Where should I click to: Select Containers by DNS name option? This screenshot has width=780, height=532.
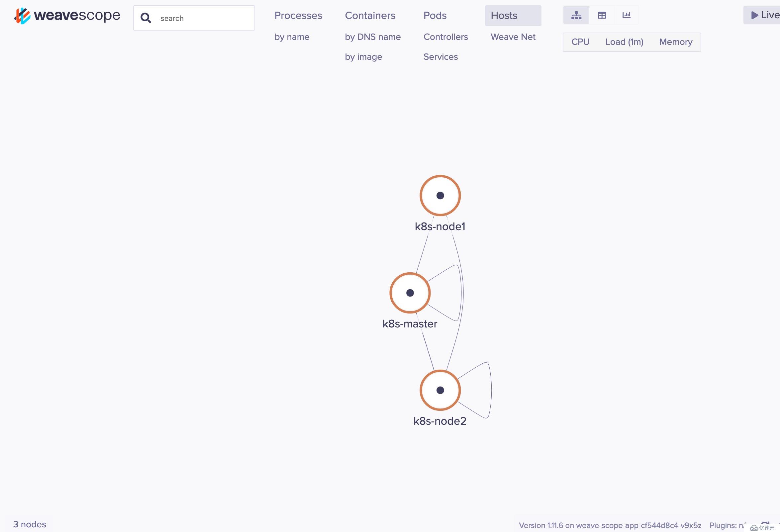373,36
